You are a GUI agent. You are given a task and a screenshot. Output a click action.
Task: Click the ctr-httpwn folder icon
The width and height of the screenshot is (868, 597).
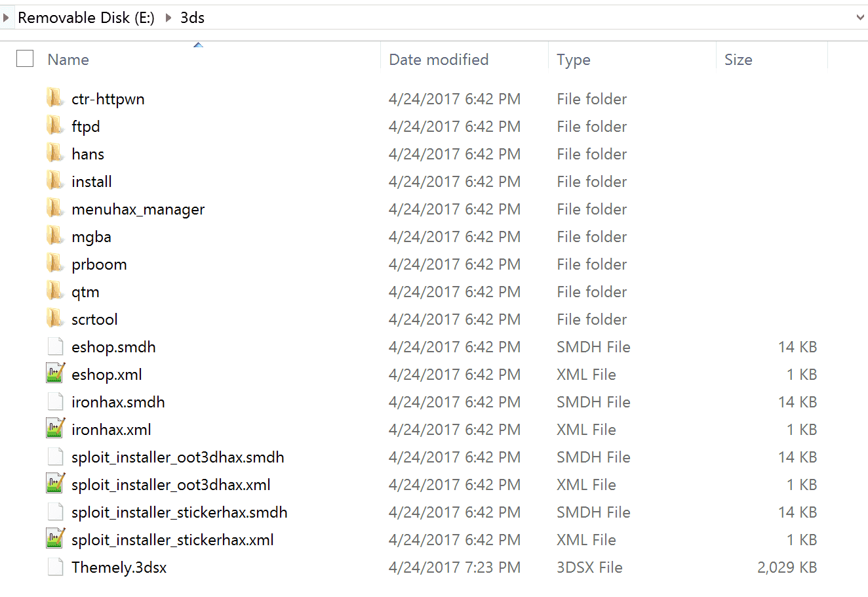pos(55,98)
